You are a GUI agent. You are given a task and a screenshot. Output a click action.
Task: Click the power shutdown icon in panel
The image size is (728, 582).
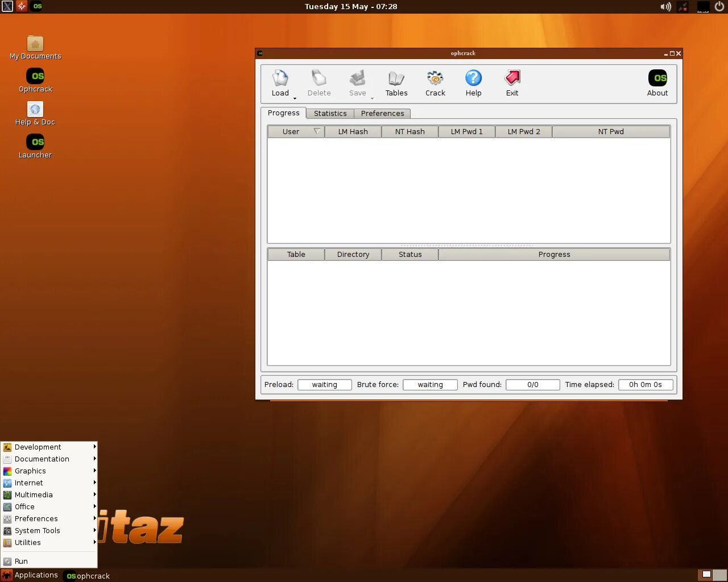point(719,7)
